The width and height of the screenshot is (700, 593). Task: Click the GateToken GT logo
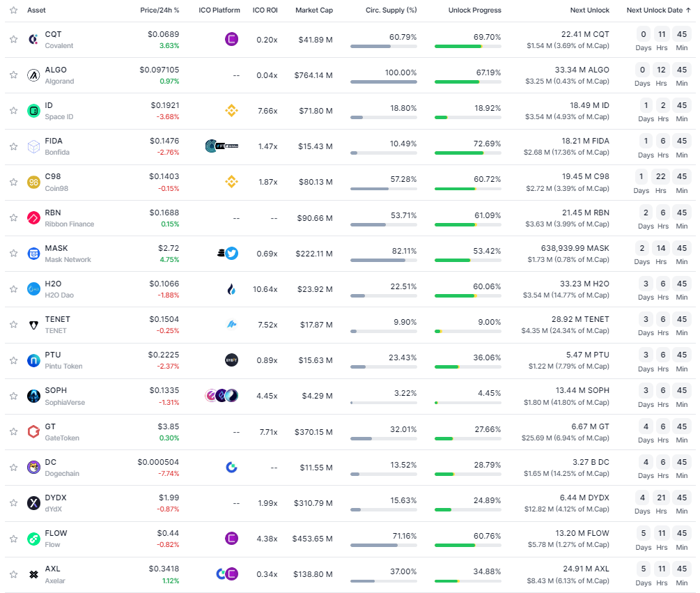(33, 432)
